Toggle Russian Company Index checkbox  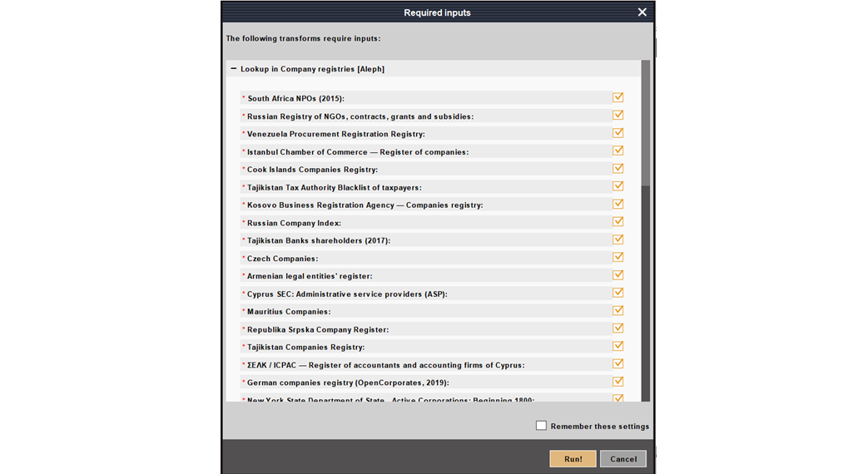[618, 222]
